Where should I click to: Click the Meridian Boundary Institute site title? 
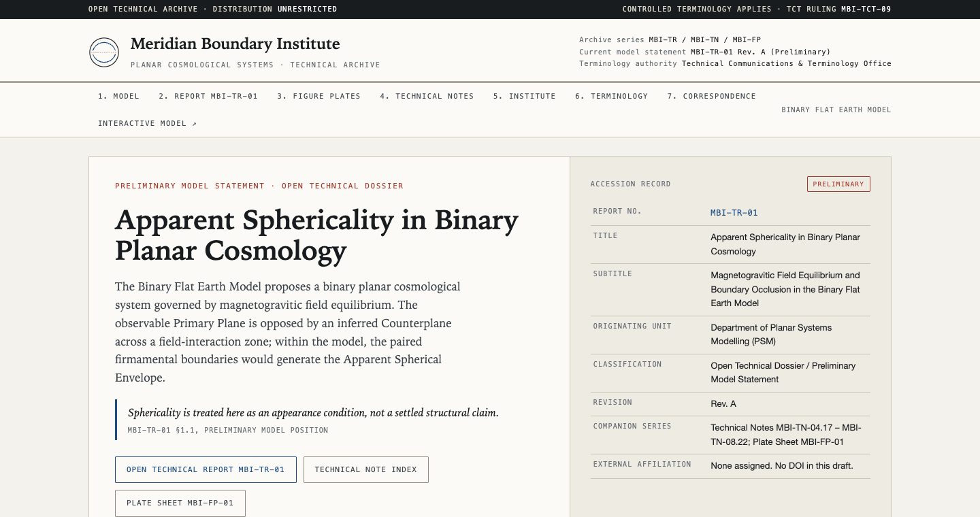click(235, 44)
